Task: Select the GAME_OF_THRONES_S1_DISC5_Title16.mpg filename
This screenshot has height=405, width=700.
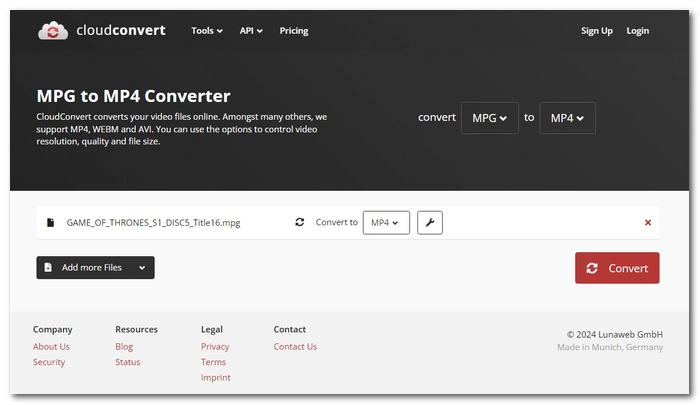Action: point(153,222)
